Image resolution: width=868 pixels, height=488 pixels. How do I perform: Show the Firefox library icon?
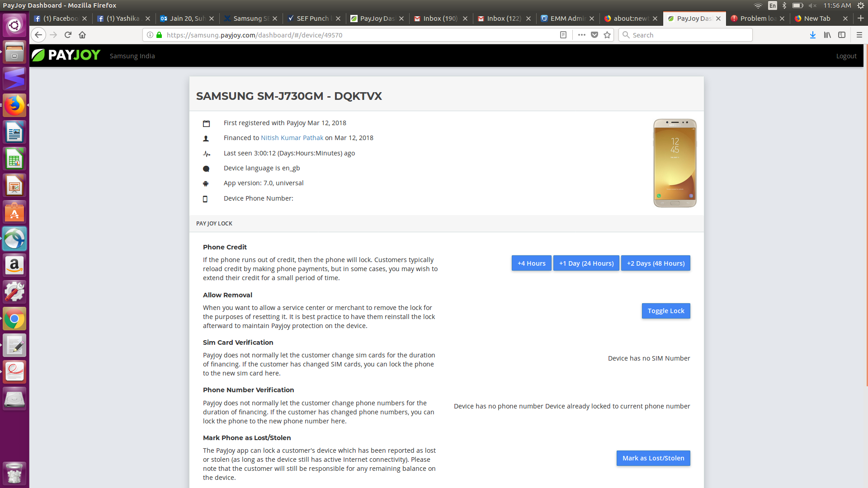pos(827,35)
